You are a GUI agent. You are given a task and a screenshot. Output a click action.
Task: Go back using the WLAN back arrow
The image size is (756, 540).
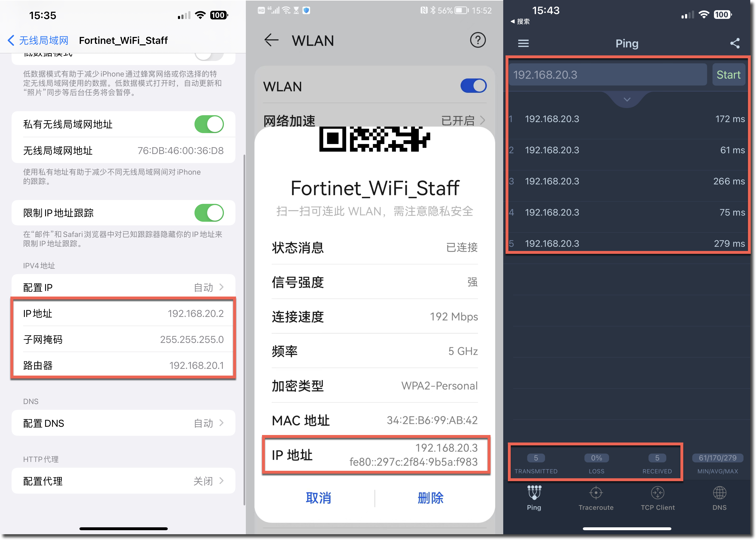271,40
